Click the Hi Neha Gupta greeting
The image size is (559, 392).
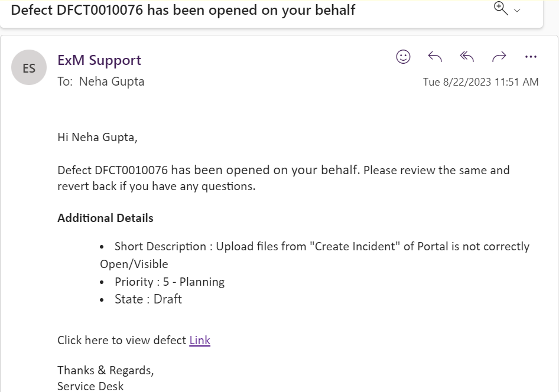(x=97, y=138)
